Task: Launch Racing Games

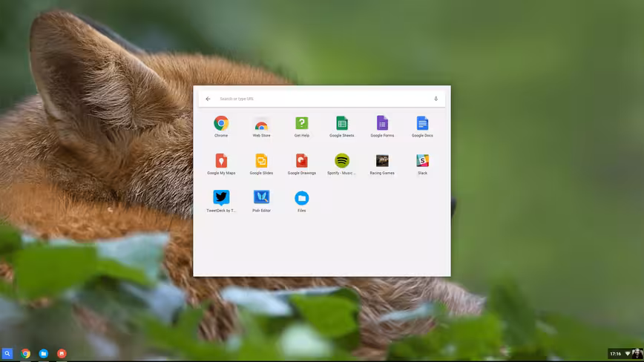Action: coord(382,160)
